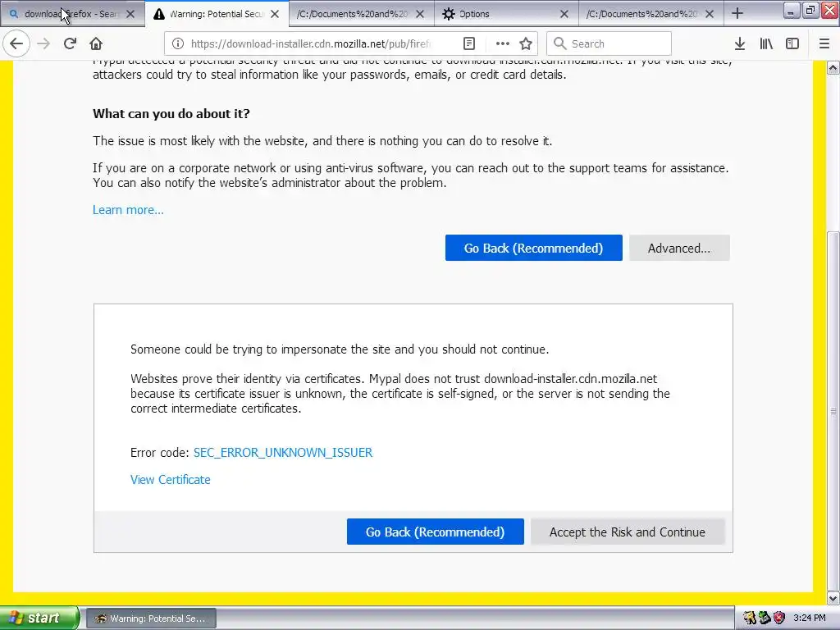Click the search magnifier icon

click(x=559, y=43)
